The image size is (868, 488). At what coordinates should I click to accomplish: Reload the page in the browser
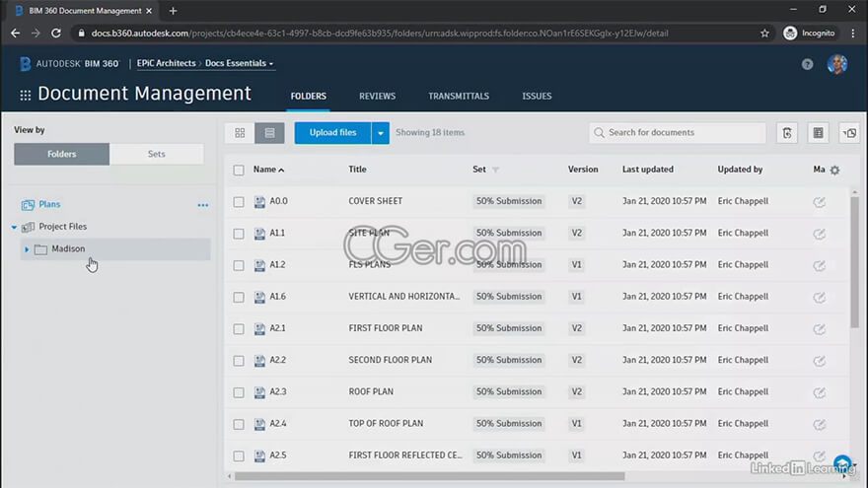tap(56, 34)
